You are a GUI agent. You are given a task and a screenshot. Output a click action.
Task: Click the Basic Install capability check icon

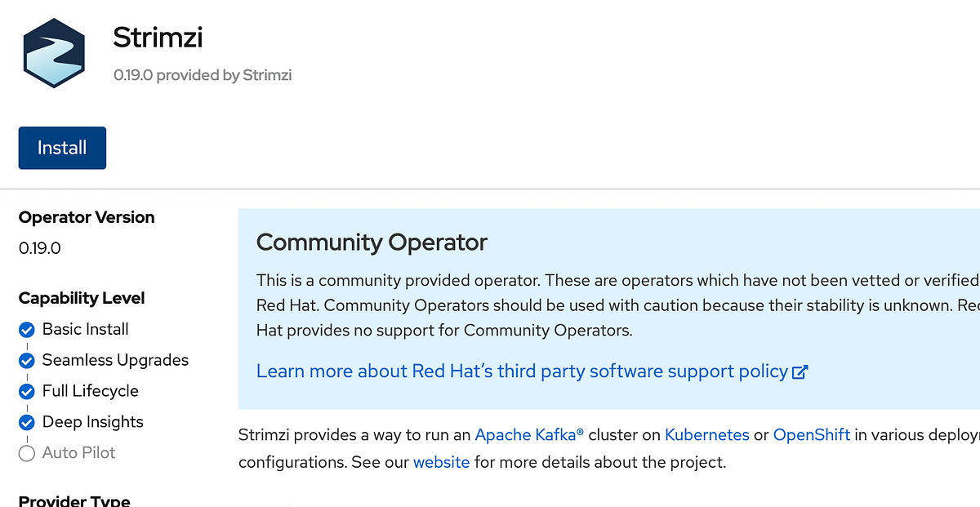click(26, 329)
